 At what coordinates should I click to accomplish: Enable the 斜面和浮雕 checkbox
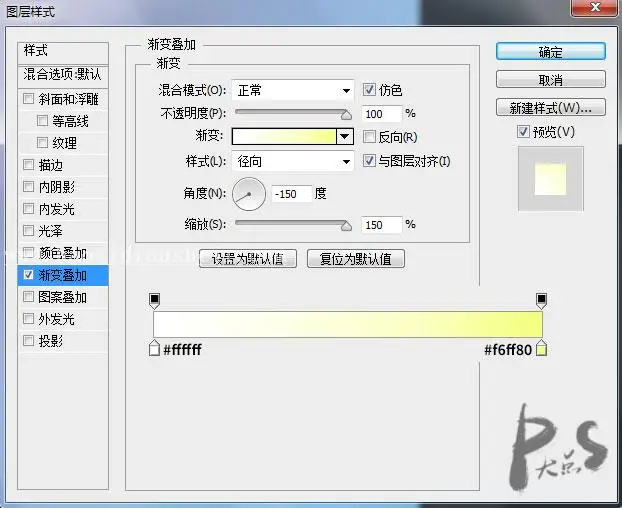[29, 98]
